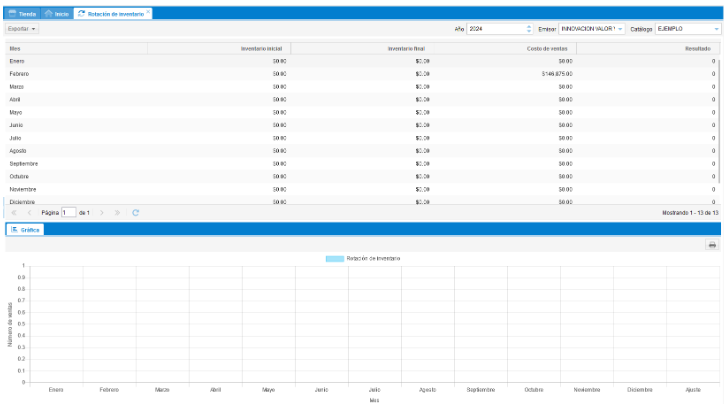The width and height of the screenshot is (724, 405).
Task: Go to the next page
Action: (102, 212)
